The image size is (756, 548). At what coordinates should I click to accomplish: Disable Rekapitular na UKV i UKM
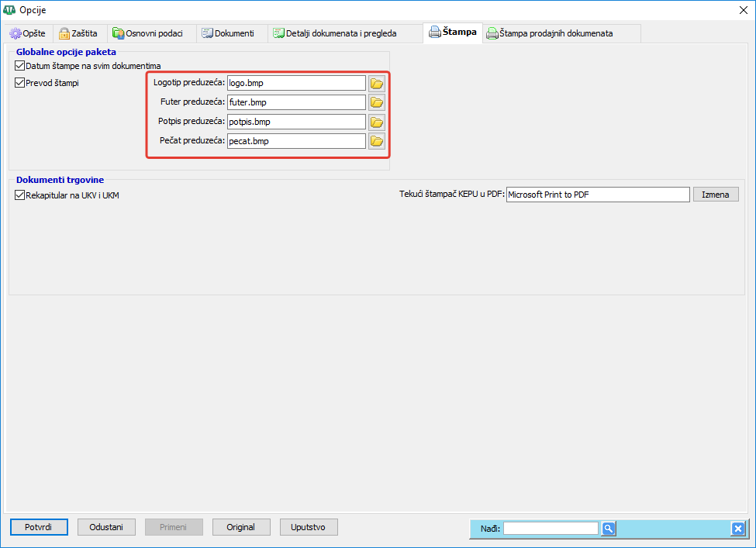pos(20,195)
